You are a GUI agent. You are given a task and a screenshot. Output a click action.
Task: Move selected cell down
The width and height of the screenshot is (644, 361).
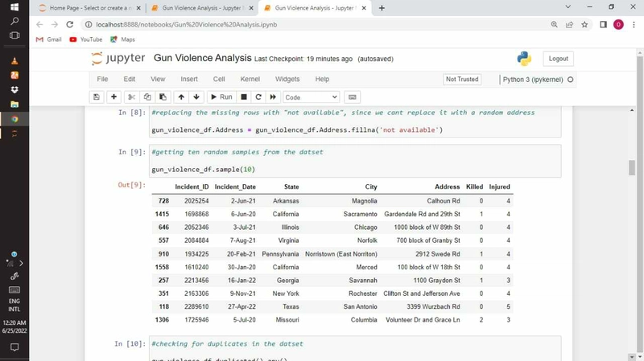pos(196,97)
